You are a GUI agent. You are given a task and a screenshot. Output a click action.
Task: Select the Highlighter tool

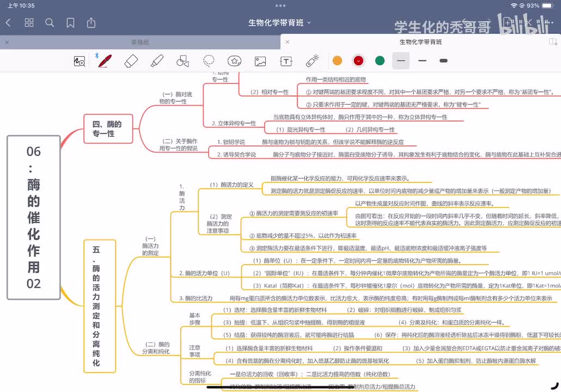157,61
